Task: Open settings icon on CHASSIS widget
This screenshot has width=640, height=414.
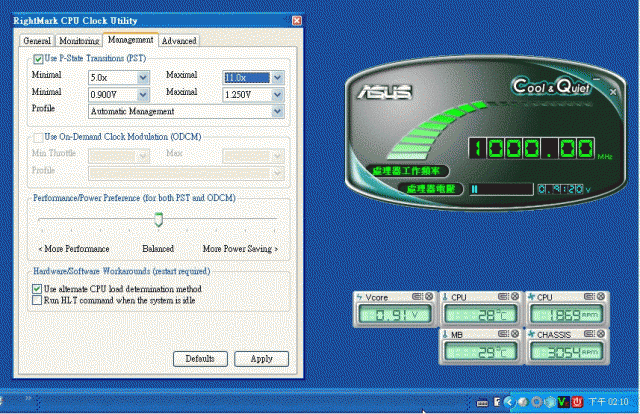Action: [589, 334]
